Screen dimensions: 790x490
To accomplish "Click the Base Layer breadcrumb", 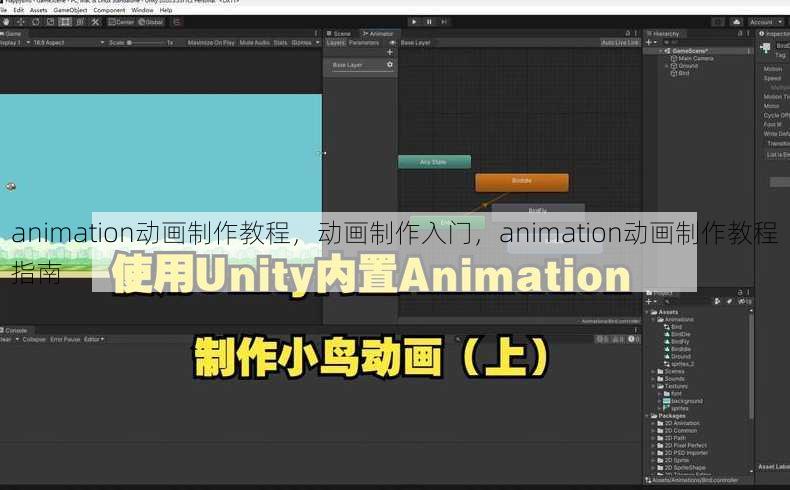I will pos(416,43).
